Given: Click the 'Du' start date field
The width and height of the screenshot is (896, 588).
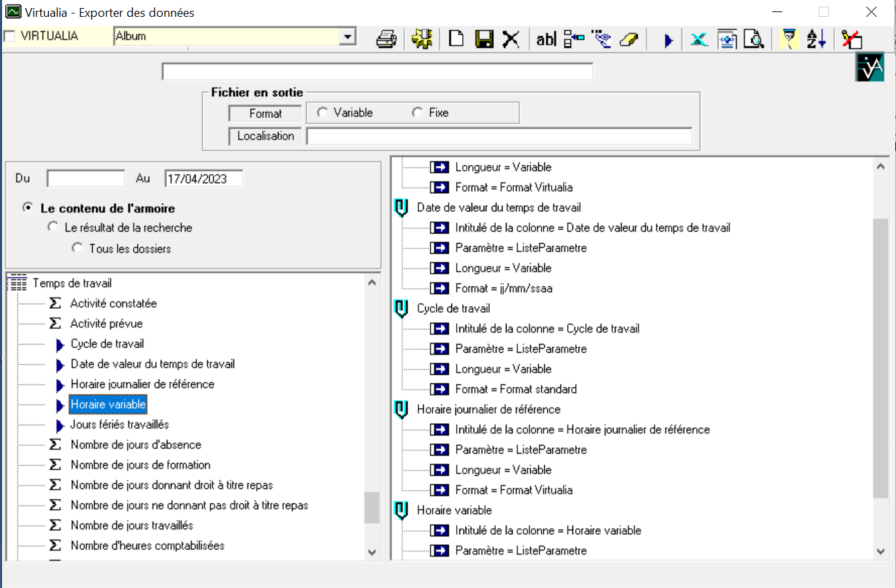Looking at the screenshot, I should click(x=85, y=179).
